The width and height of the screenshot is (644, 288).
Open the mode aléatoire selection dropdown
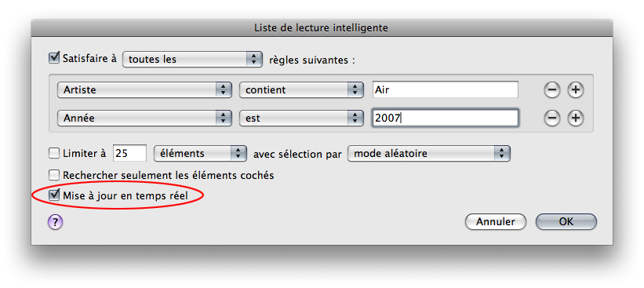[429, 154]
